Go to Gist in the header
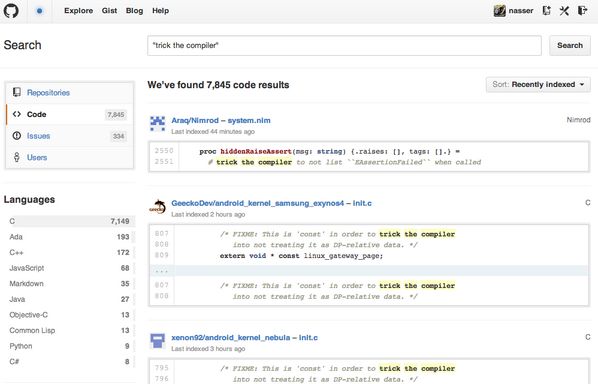Screen dimensions: 598x384 [109, 11]
